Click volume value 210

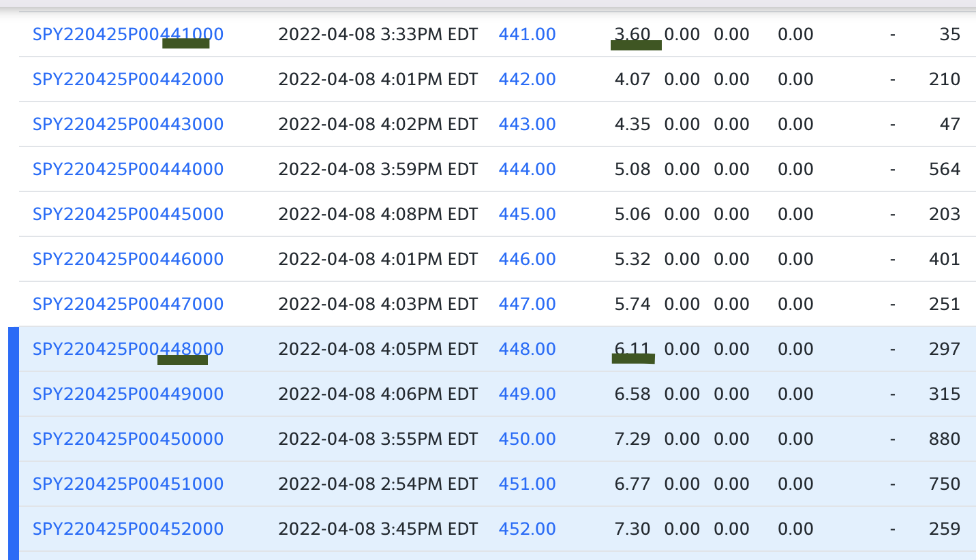pos(945,79)
